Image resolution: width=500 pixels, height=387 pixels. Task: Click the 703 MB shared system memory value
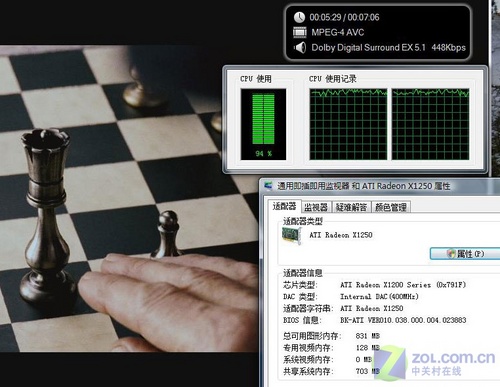[368, 371]
